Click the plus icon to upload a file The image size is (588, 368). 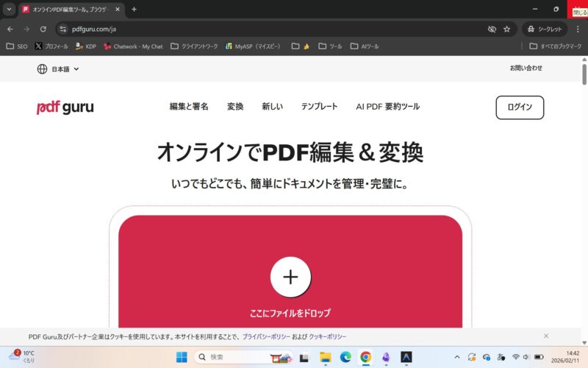[x=290, y=277]
